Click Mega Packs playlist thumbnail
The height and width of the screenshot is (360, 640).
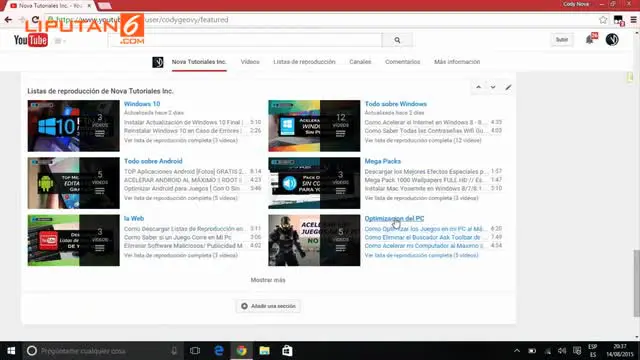(314, 183)
